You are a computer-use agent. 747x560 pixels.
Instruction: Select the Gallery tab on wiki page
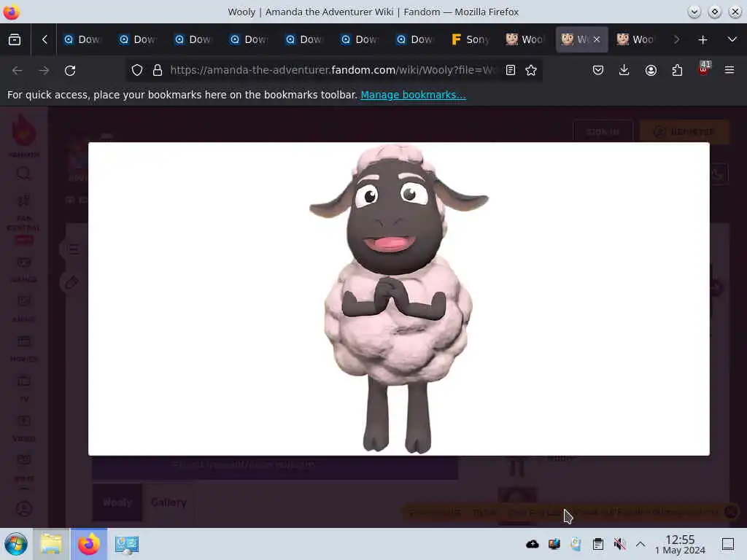coord(169,502)
